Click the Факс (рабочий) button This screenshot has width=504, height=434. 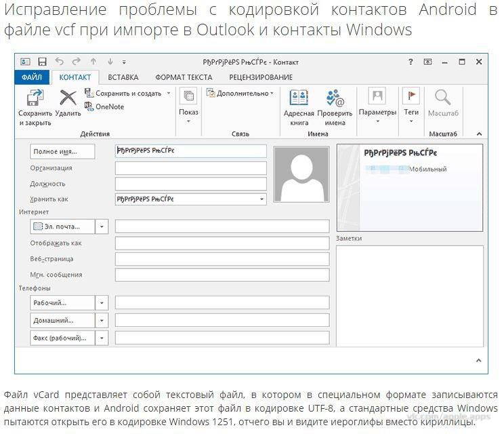coord(62,338)
